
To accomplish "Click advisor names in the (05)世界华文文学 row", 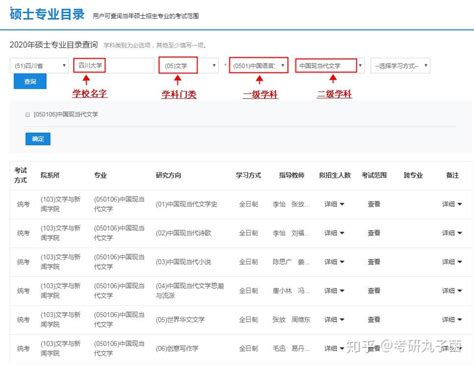I will click(x=291, y=320).
